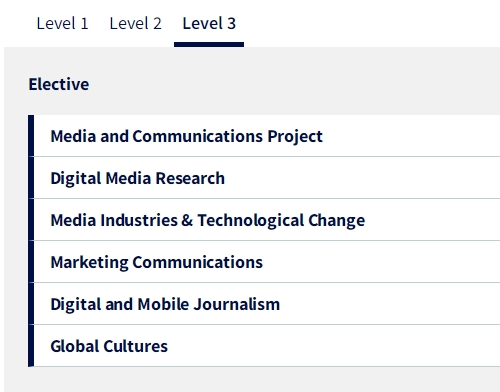Expand the Digital Media Research module

[267, 178]
